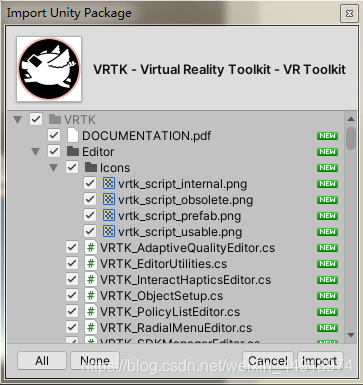
Task: Click script icon of VRTK_PolicyListEditor.cs
Action: click(x=91, y=311)
